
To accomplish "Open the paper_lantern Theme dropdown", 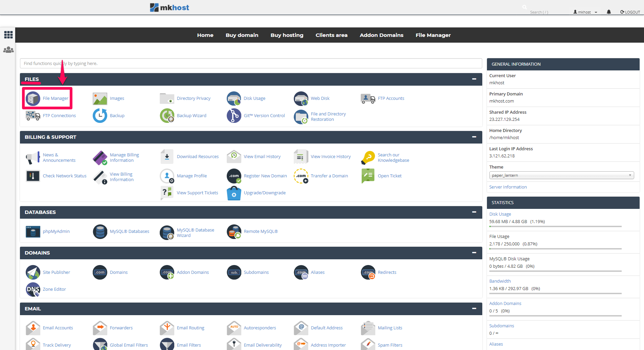I will pyautogui.click(x=561, y=175).
